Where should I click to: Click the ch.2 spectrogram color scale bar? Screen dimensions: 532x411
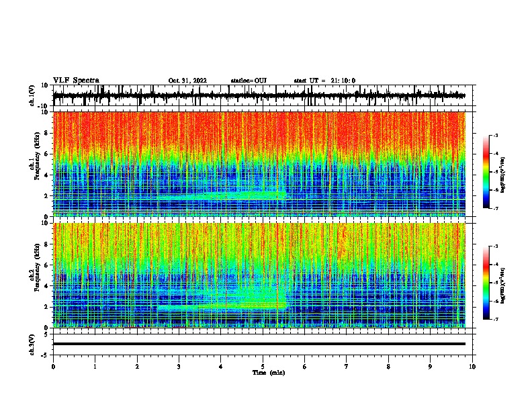click(486, 283)
